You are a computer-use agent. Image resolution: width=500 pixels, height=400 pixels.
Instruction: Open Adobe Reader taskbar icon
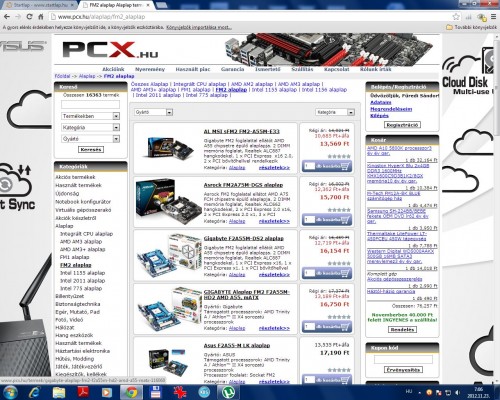83,392
